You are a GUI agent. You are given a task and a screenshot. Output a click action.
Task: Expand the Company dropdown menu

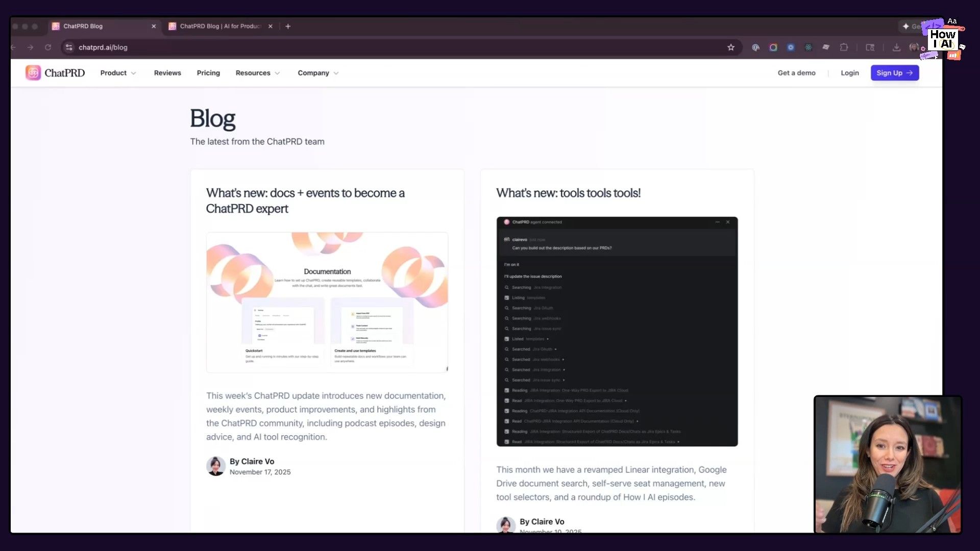318,73
